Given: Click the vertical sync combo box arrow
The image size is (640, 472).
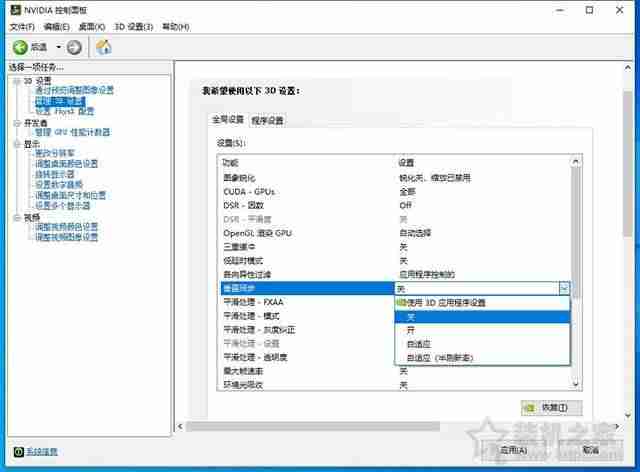Looking at the screenshot, I should coord(564,289).
